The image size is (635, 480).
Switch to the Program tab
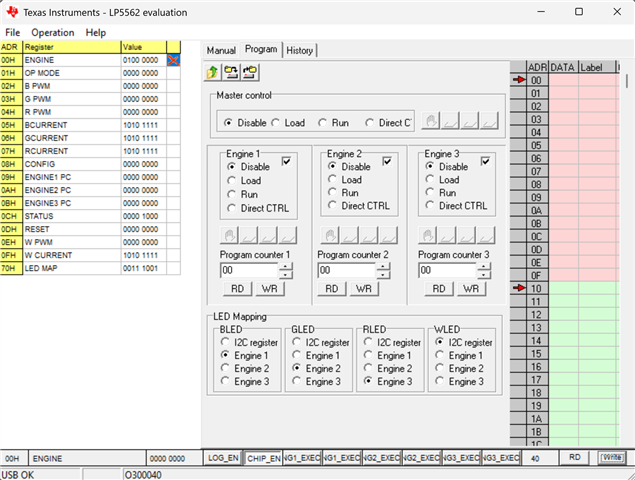[261, 49]
